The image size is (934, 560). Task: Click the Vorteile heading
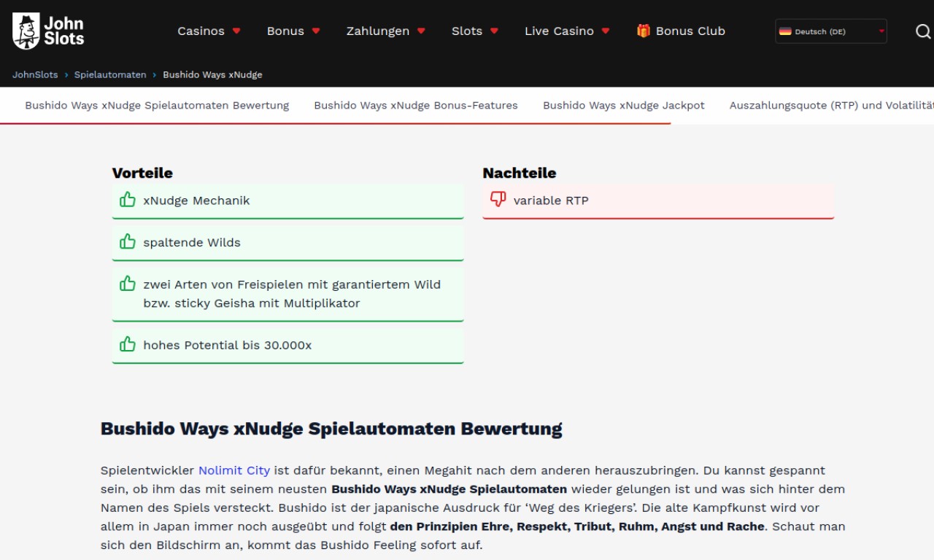[x=142, y=173]
